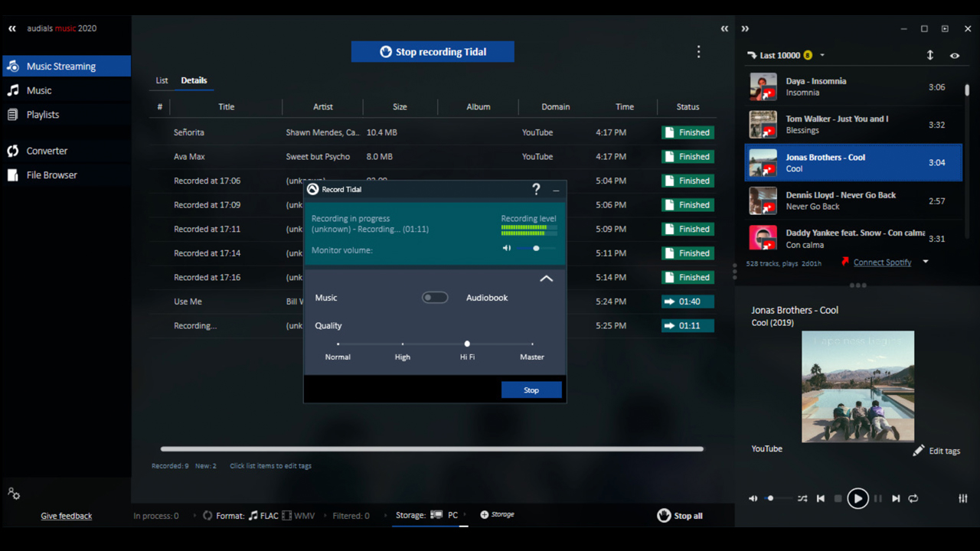Expand the right panel with double chevron

pos(745,29)
